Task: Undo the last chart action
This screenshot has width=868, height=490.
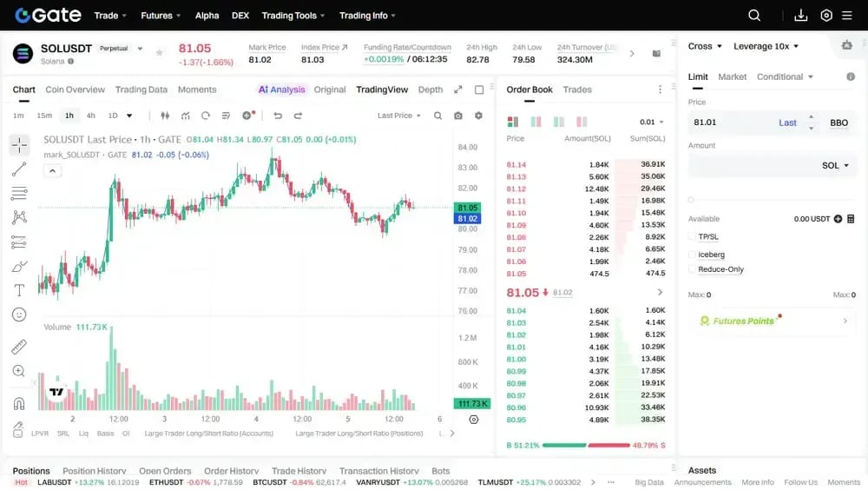Action: pyautogui.click(x=278, y=116)
